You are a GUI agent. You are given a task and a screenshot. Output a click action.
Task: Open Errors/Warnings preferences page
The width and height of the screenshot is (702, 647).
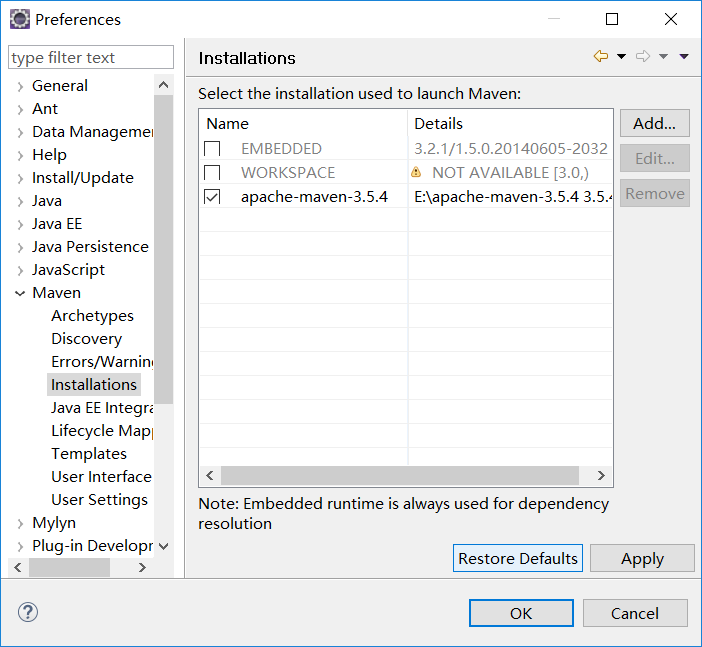point(102,362)
